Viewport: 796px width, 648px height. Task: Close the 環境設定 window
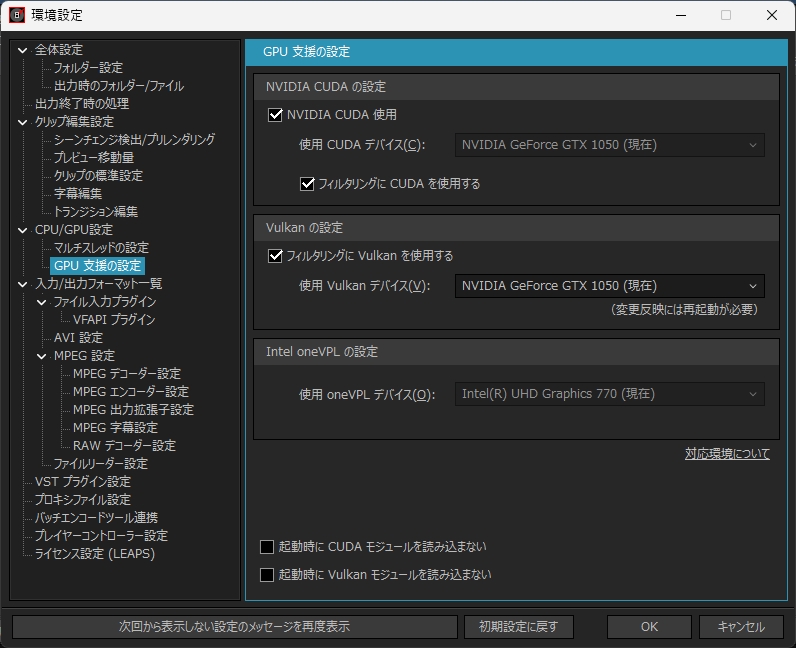pyautogui.click(x=772, y=15)
